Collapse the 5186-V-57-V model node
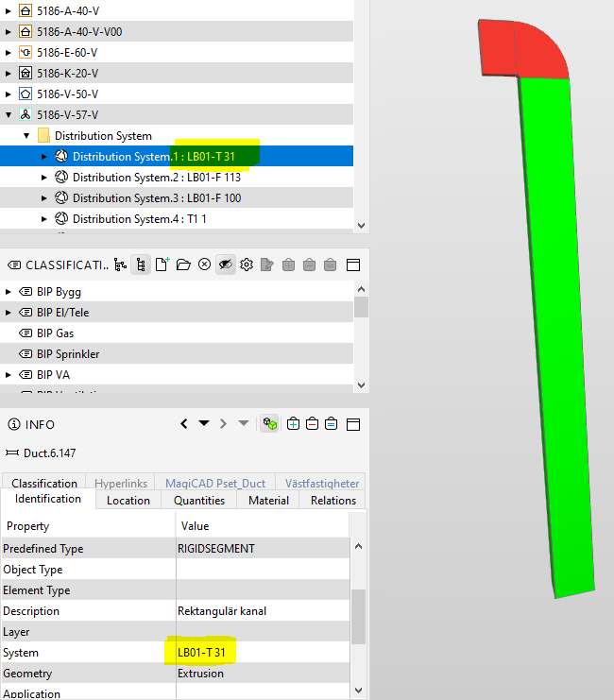Screen dimensions: 614x700 (x=9, y=115)
